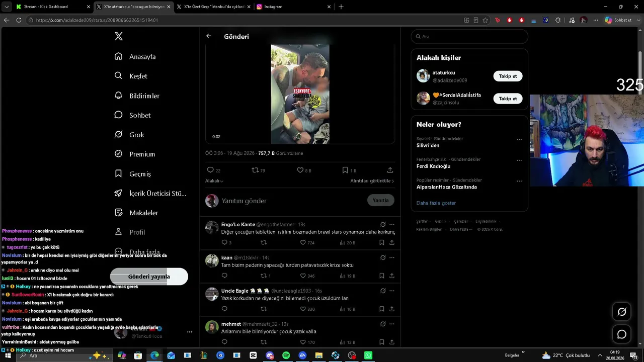
Task: Share the main post
Action: [x=390, y=170]
